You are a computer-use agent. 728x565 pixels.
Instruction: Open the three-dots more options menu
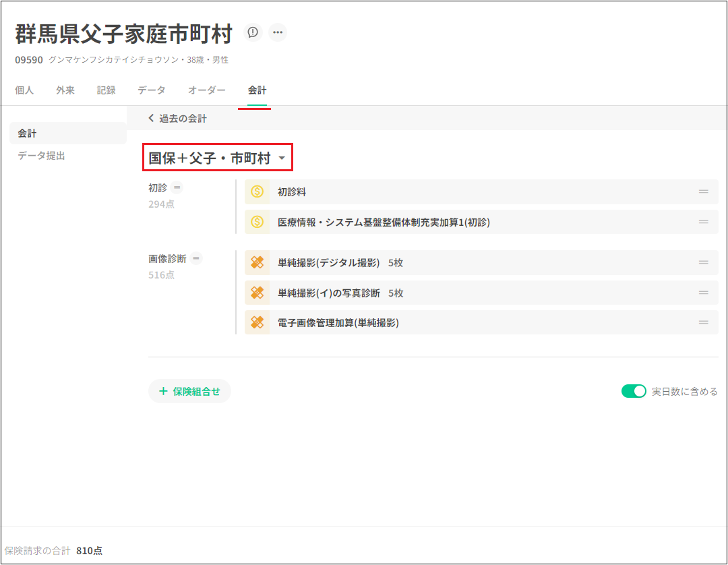pos(278,32)
